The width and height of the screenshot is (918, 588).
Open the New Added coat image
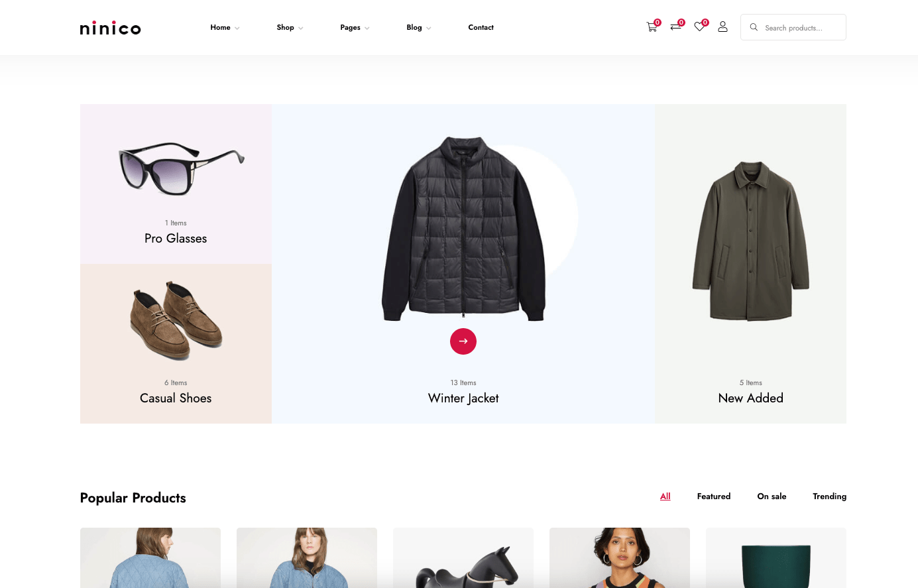click(750, 241)
